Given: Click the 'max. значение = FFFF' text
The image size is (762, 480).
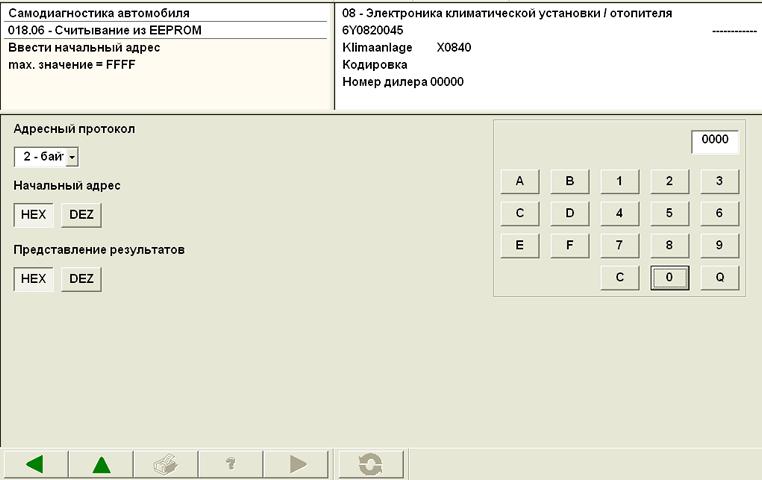Looking at the screenshot, I should pyautogui.click(x=72, y=65).
